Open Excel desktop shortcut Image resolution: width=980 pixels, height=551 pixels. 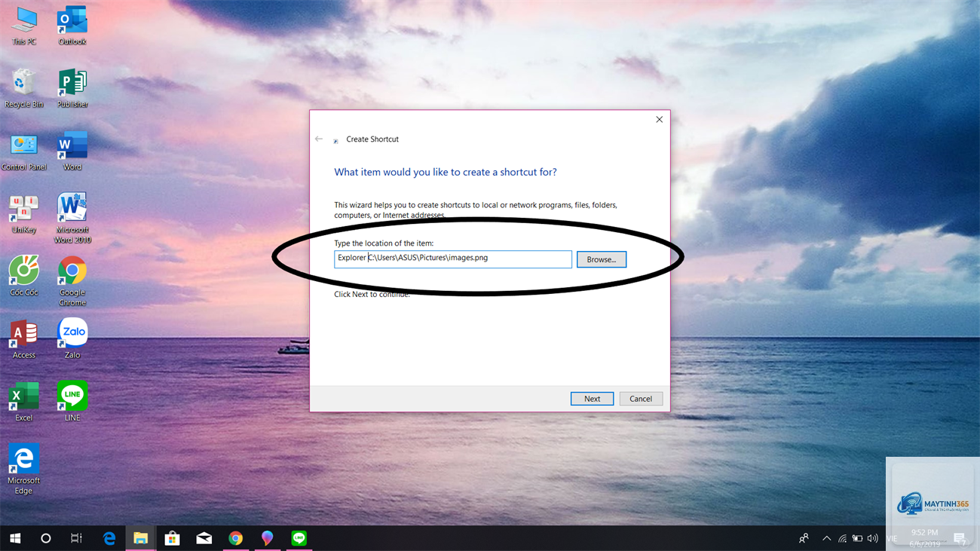[x=24, y=402]
